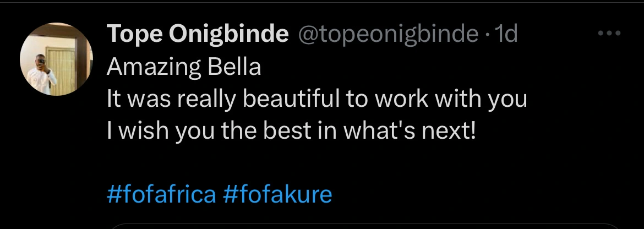Viewport: 644px width, 229px height.
Task: Open the #fofafrica hashtag
Action: pyautogui.click(x=161, y=194)
